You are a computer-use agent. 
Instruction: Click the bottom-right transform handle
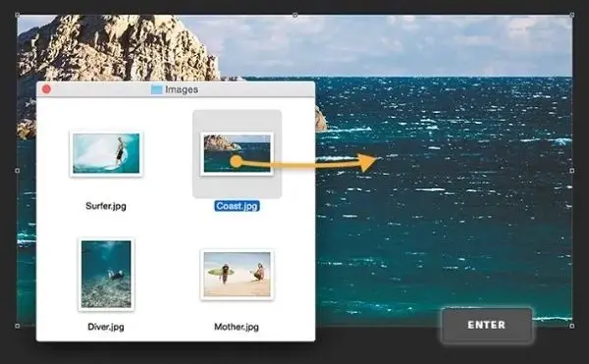571,326
